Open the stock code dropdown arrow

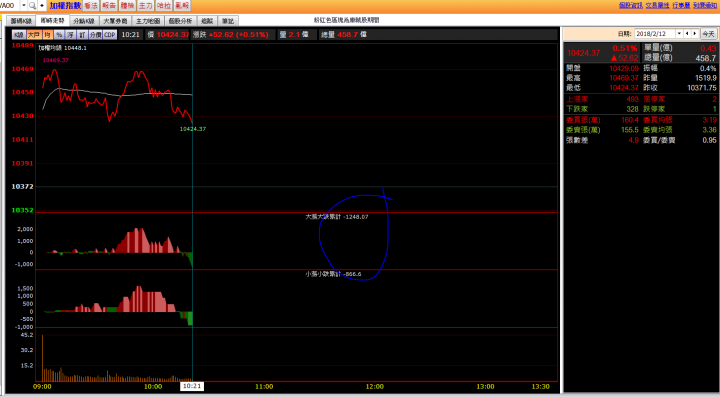click(x=23, y=6)
